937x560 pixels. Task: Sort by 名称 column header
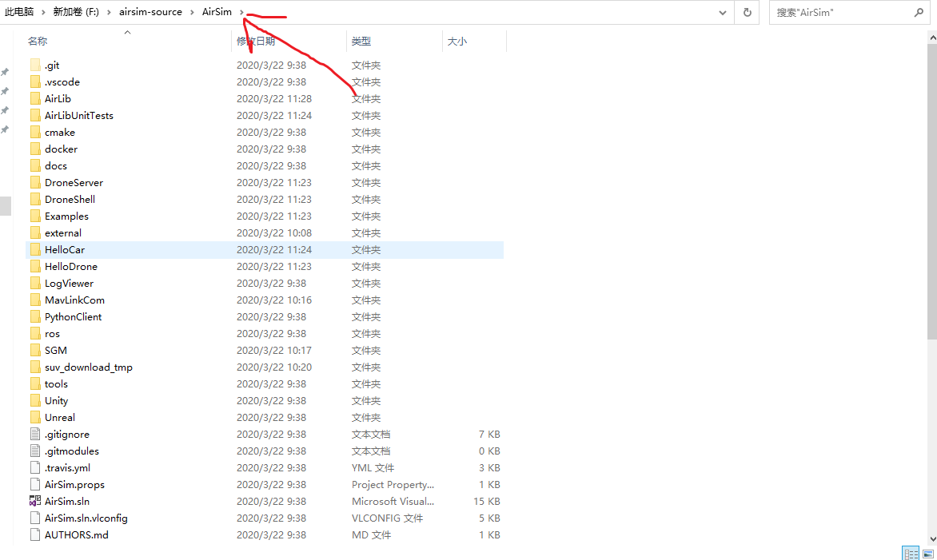(37, 42)
